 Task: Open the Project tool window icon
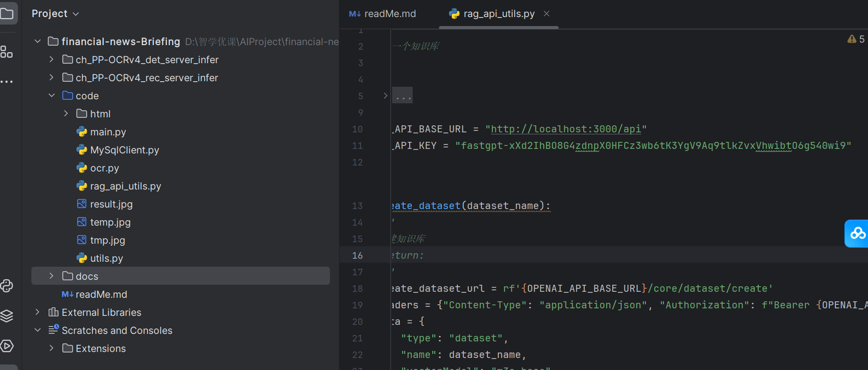7,14
